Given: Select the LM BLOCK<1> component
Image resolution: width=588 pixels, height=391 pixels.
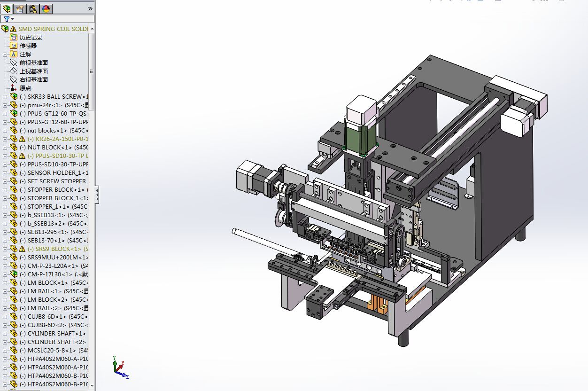Looking at the screenshot, I should tap(54, 282).
